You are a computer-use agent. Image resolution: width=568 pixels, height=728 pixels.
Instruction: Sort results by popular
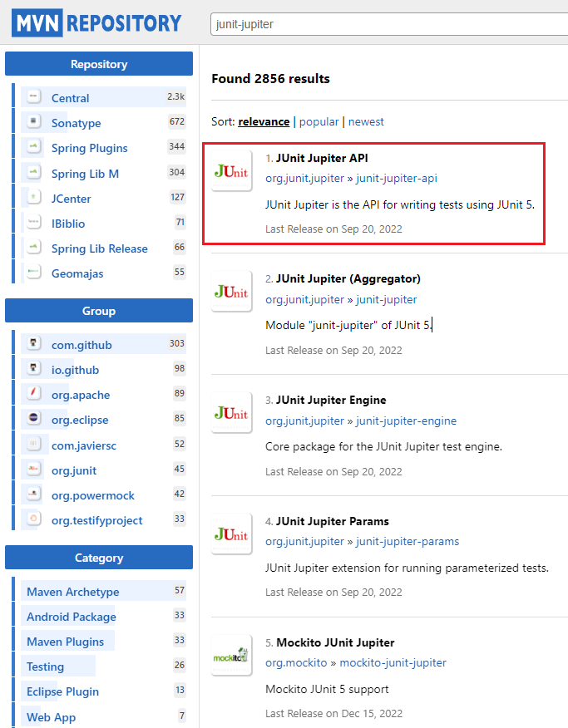(319, 121)
